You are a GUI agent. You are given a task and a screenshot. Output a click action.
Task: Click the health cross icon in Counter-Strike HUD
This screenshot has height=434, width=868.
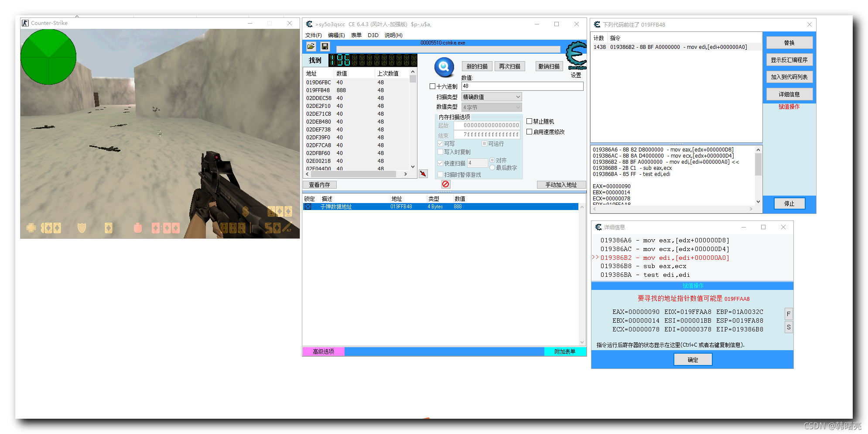31,227
